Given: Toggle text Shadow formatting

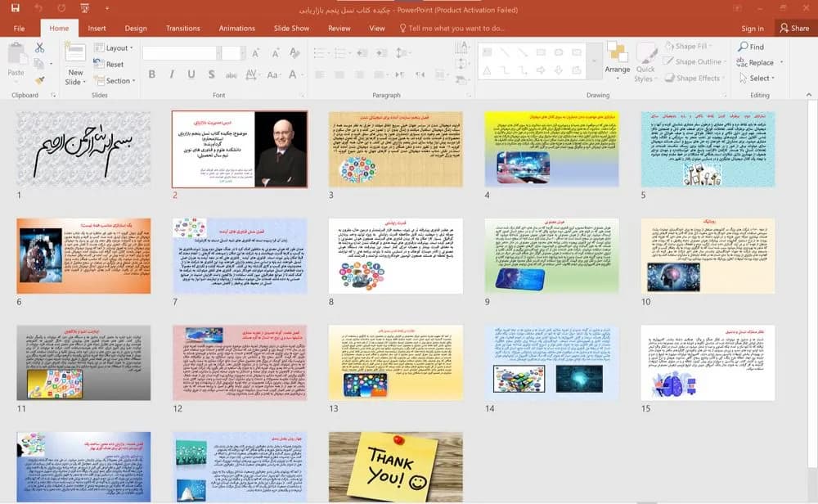Looking at the screenshot, I should click(211, 74).
